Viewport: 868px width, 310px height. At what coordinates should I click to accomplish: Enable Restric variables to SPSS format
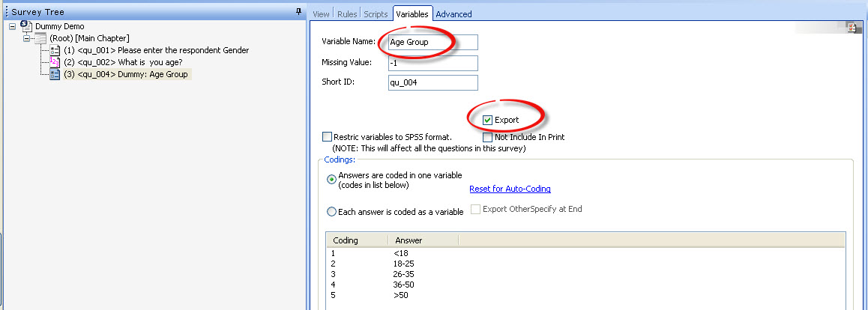click(327, 136)
